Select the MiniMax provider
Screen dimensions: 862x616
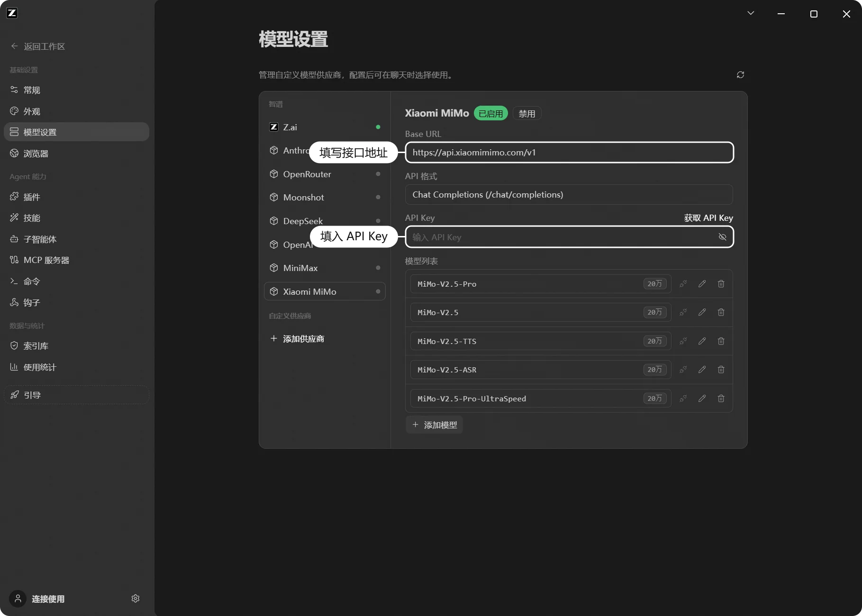pyautogui.click(x=325, y=268)
